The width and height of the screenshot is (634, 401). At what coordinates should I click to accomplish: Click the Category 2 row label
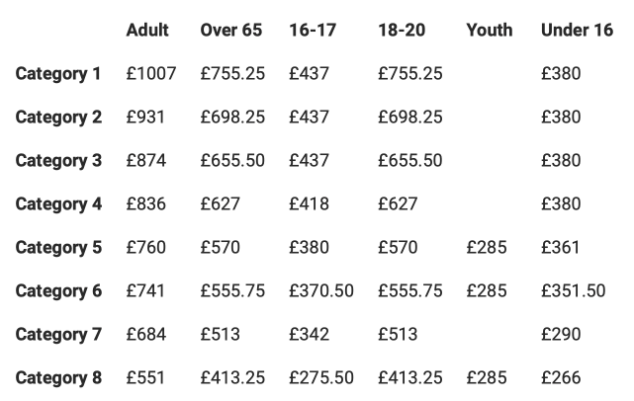[59, 117]
